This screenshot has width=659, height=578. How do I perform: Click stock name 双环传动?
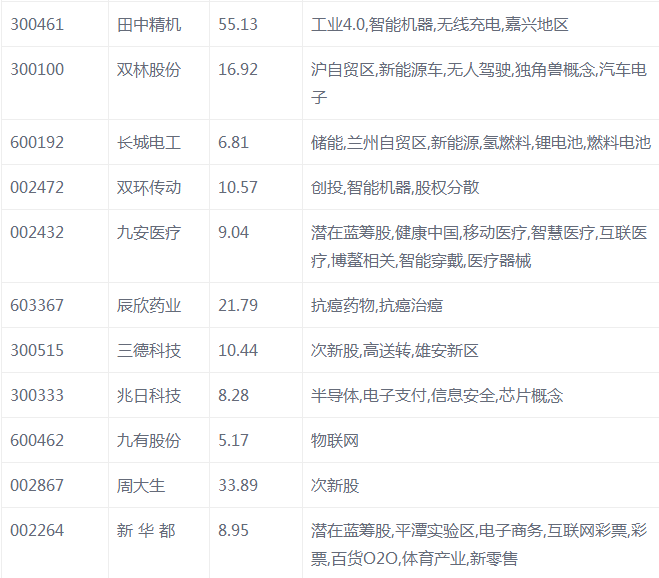tap(149, 187)
